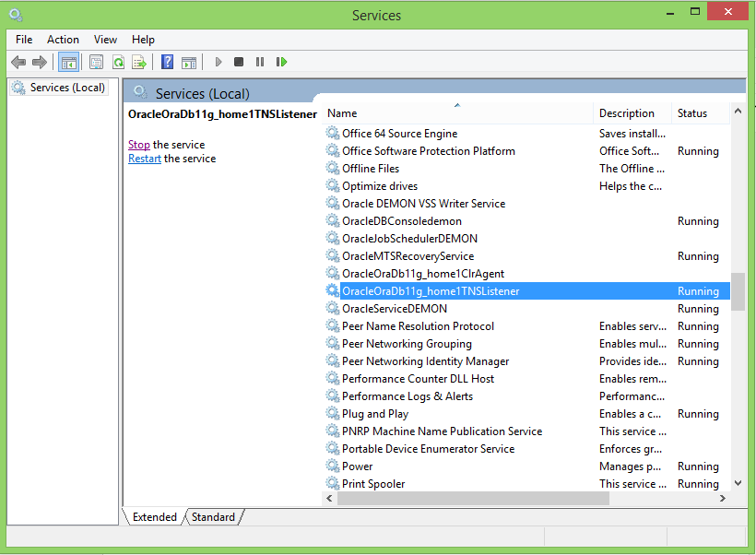Select the Peer Networking Identity Manager service
756x555 pixels.
point(526,361)
